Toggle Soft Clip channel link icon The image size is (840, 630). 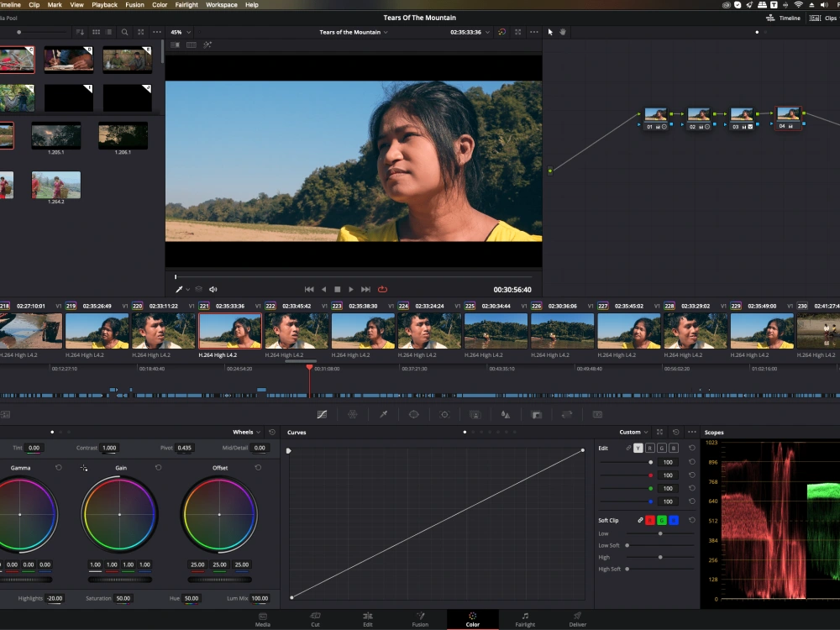pyautogui.click(x=639, y=520)
